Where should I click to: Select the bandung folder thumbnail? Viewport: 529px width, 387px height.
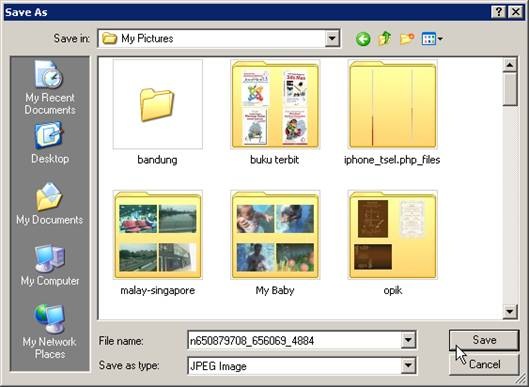[158, 104]
